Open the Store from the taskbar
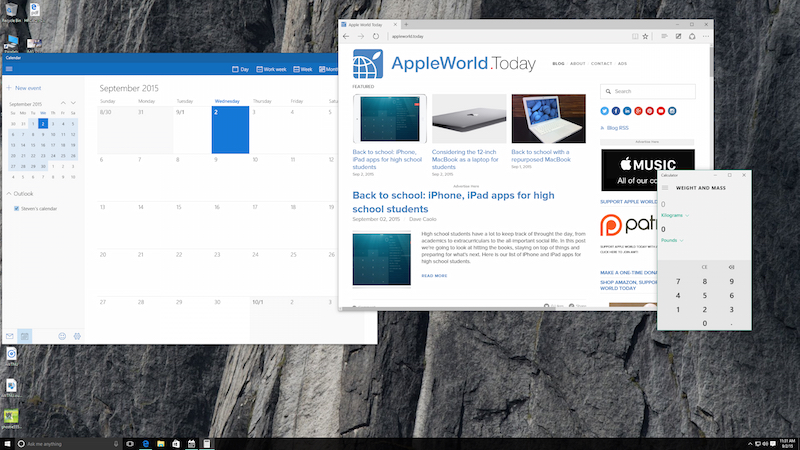Image resolution: width=800 pixels, height=450 pixels. pos(176,444)
